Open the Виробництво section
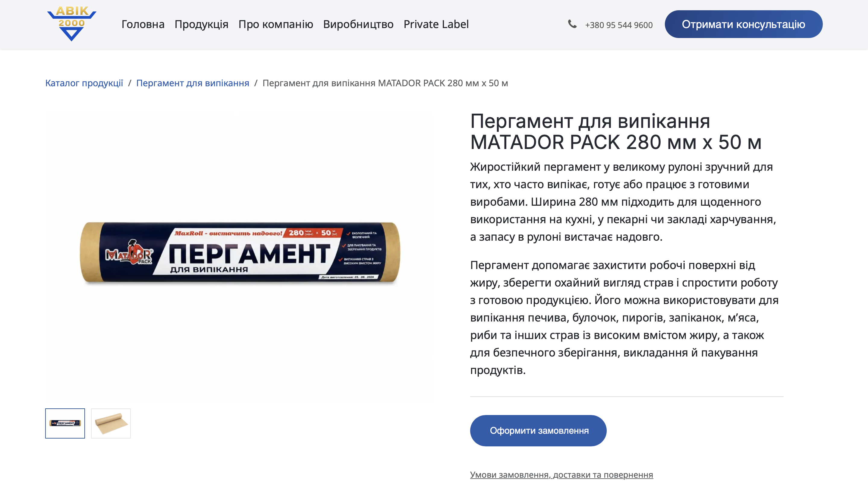The height and width of the screenshot is (488, 868). [x=358, y=24]
